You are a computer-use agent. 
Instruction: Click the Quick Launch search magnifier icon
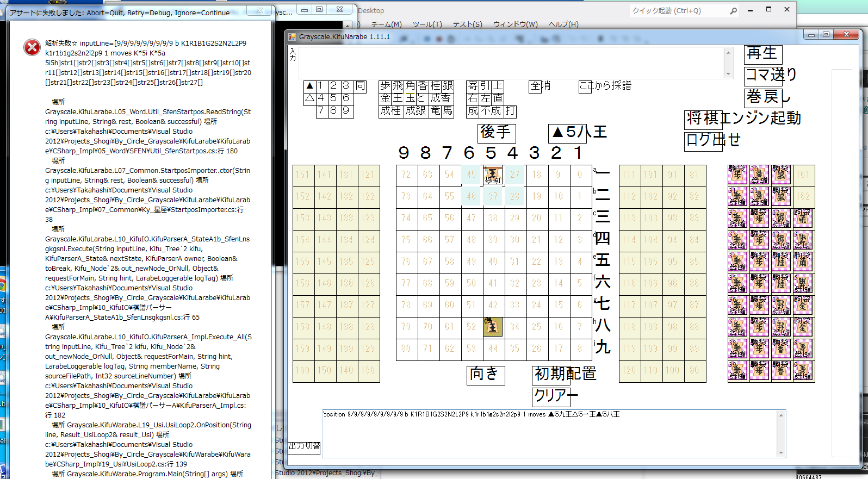click(733, 11)
